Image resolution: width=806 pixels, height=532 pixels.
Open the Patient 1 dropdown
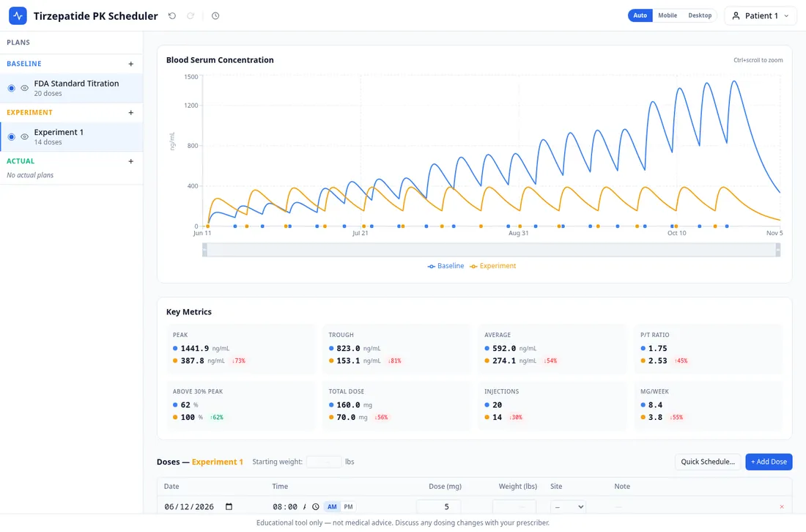point(761,16)
